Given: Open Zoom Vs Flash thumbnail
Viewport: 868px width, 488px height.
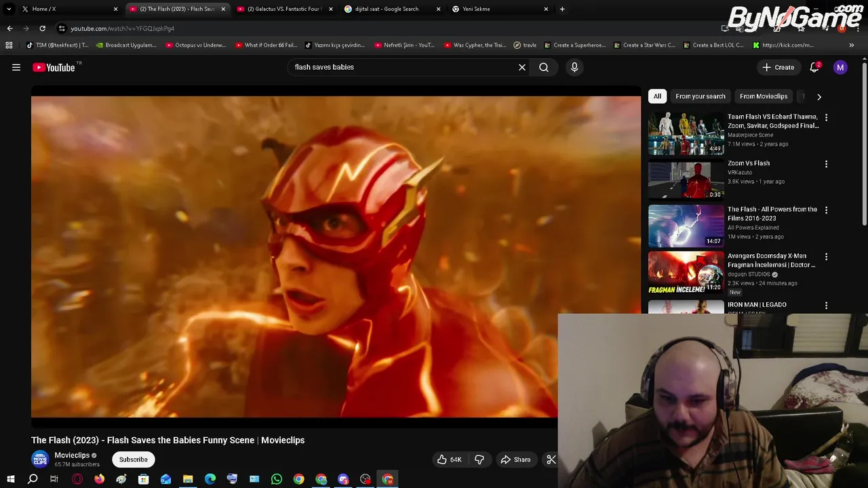Looking at the screenshot, I should 686,180.
